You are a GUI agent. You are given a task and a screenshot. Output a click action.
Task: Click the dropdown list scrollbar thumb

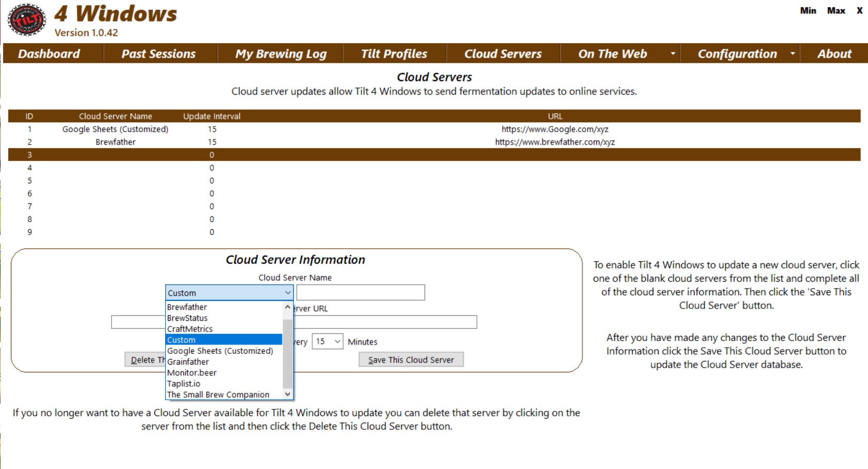tap(288, 354)
